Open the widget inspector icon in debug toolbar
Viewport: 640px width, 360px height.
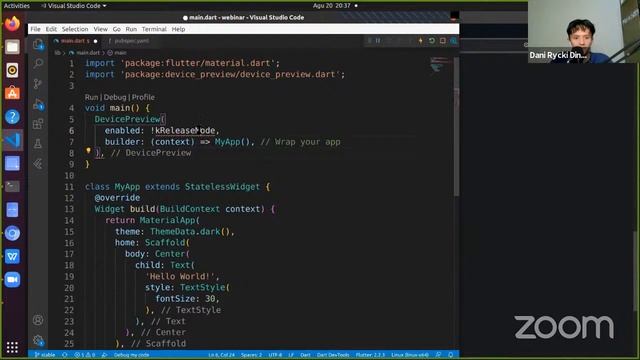[453, 40]
